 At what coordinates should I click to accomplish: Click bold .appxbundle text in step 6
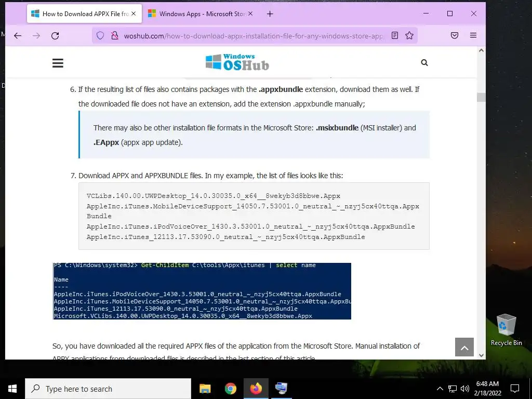(281, 89)
